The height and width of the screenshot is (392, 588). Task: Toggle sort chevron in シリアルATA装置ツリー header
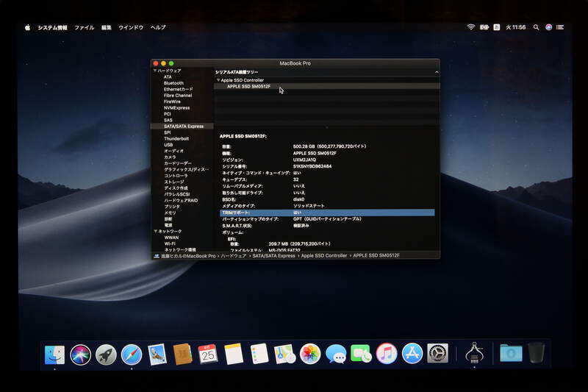[x=437, y=72]
